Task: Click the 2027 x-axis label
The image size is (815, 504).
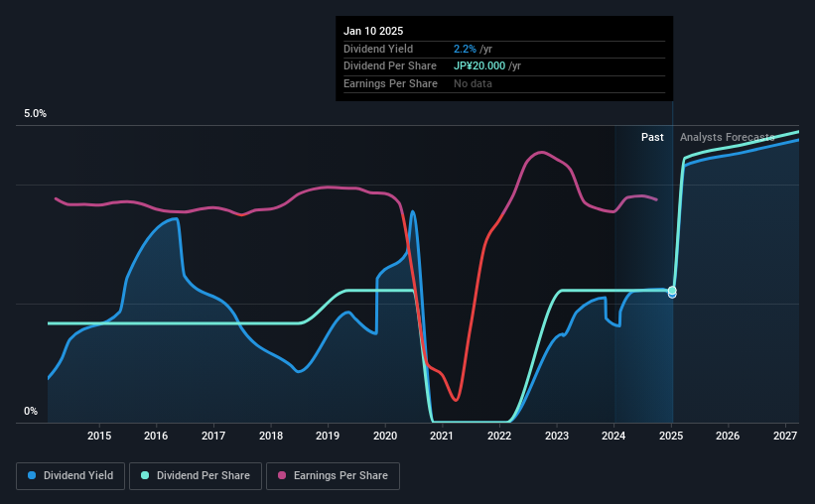Action: (x=785, y=436)
